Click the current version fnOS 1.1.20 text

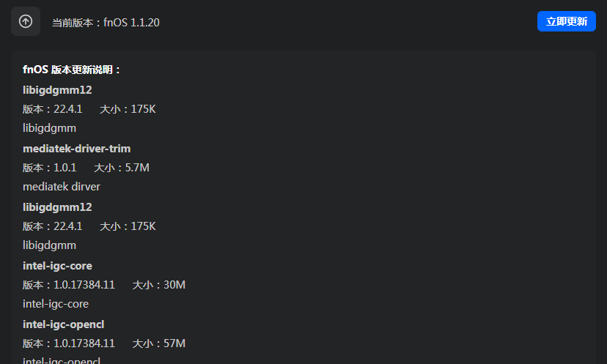coord(106,23)
